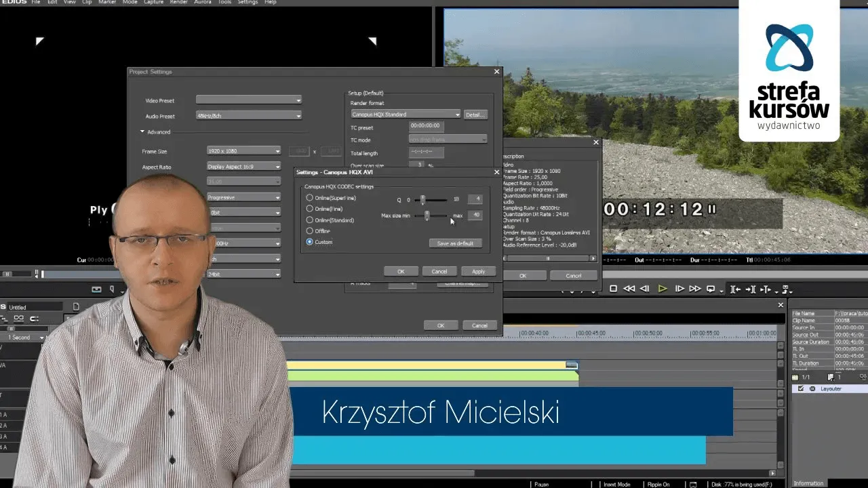Screen dimensions: 868x488
Task: Click the Q quality slider handle
Action: (x=422, y=199)
